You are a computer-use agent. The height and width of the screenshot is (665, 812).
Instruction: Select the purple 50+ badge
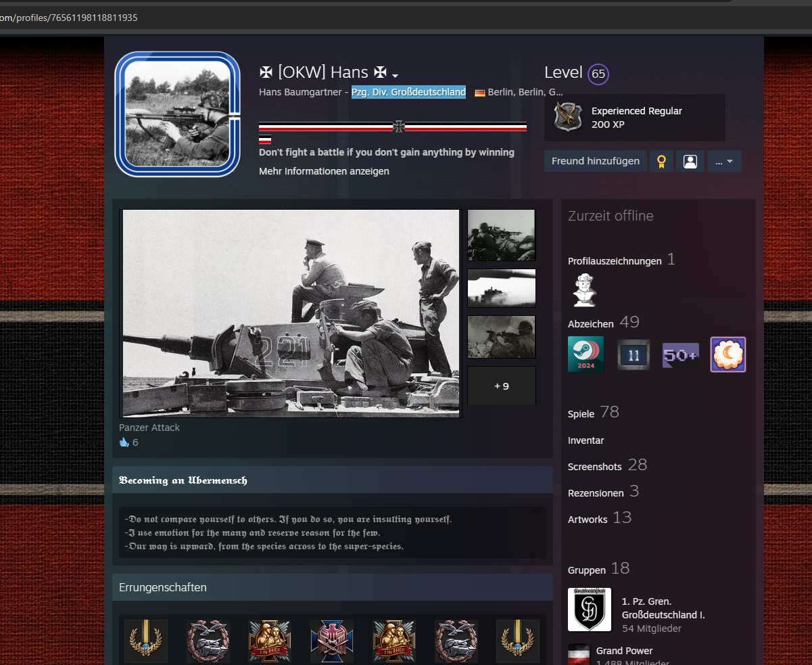(681, 354)
